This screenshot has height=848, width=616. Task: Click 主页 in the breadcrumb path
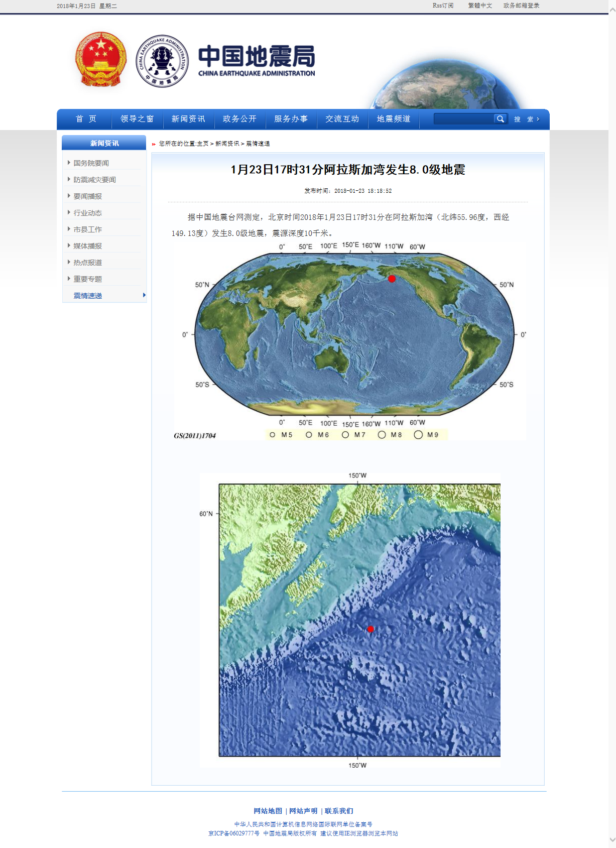click(x=202, y=144)
